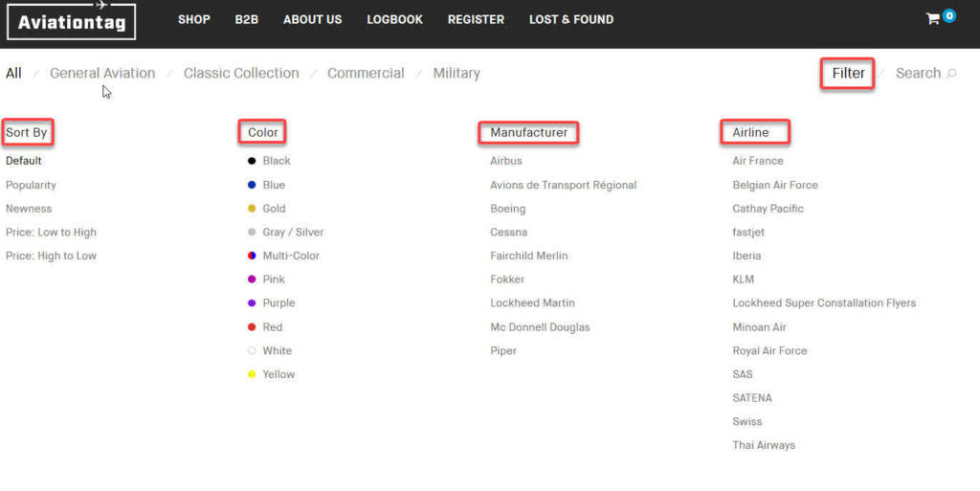
Task: Sort by Newness
Action: tap(29, 209)
